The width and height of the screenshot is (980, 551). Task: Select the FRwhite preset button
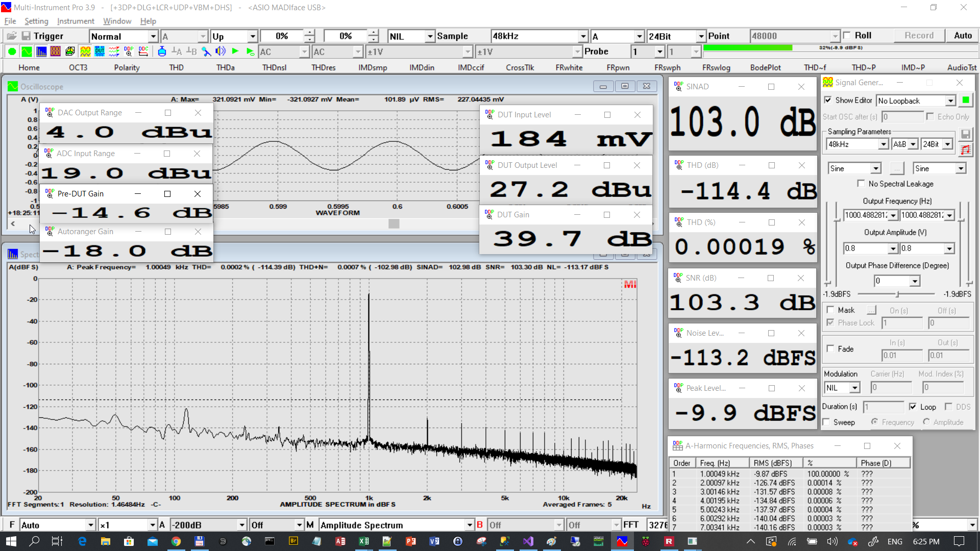(x=569, y=67)
